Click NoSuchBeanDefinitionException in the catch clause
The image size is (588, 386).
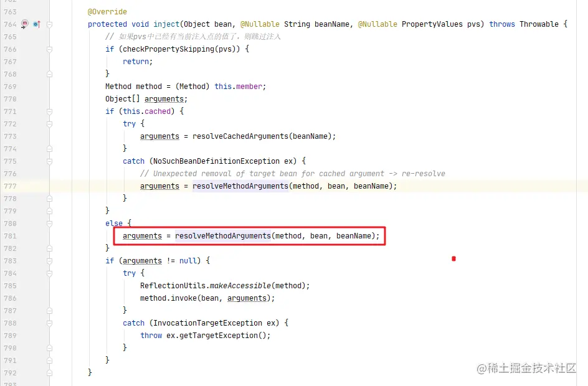point(216,161)
